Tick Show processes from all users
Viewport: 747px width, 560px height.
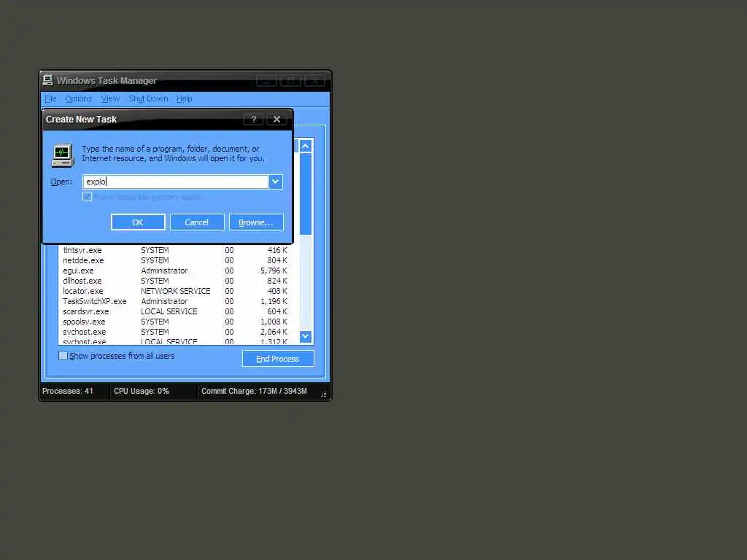[x=63, y=356]
